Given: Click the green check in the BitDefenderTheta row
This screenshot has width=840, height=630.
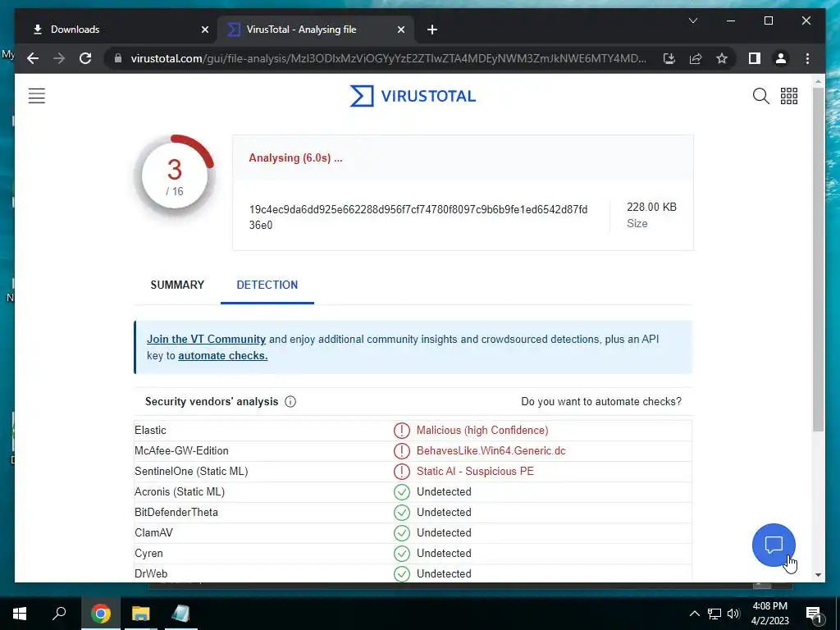Looking at the screenshot, I should pos(402,513).
